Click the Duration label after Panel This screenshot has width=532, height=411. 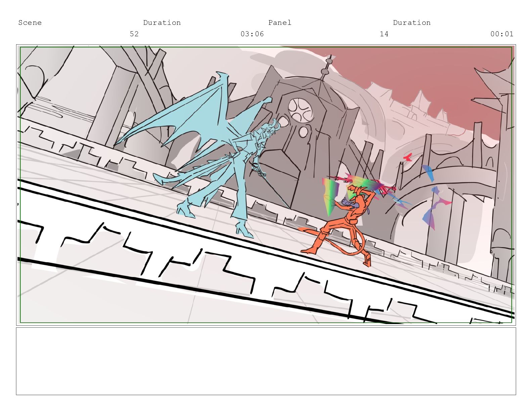pos(412,22)
